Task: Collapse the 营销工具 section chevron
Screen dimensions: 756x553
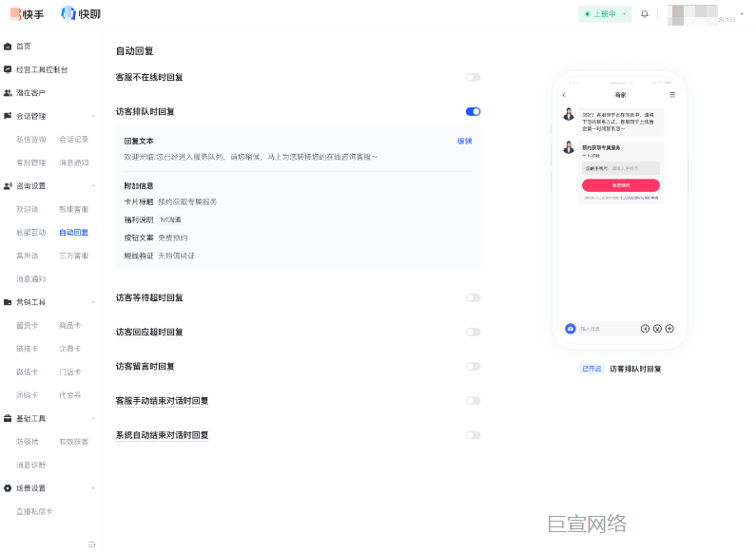Action: pos(93,302)
